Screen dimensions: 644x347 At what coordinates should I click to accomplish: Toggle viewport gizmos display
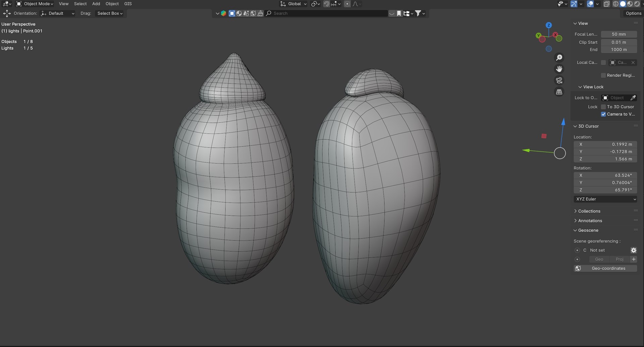point(574,4)
